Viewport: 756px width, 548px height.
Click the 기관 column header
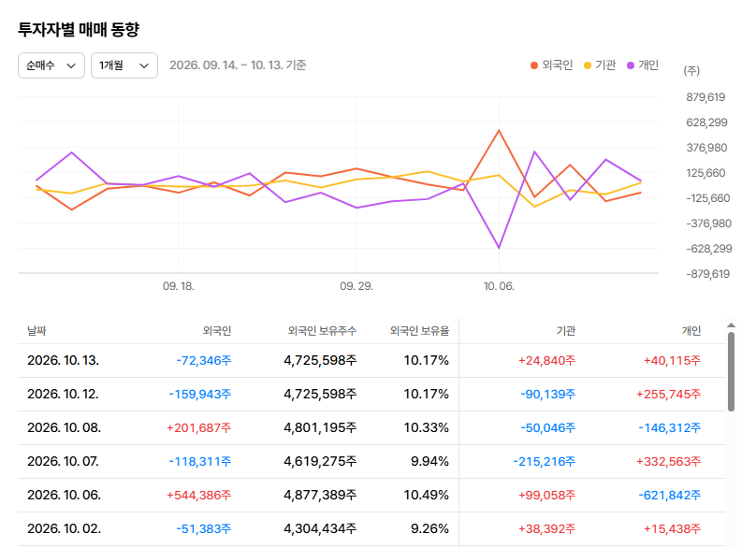coord(566,331)
